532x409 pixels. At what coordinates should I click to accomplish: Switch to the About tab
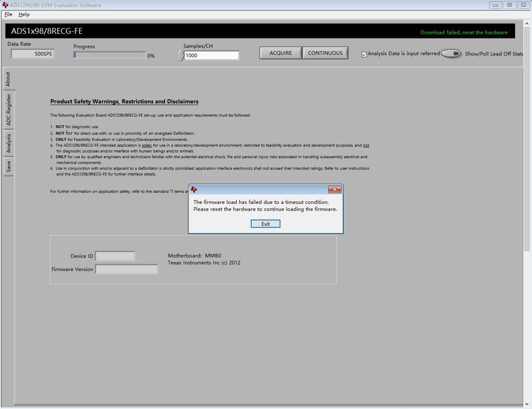[8, 79]
